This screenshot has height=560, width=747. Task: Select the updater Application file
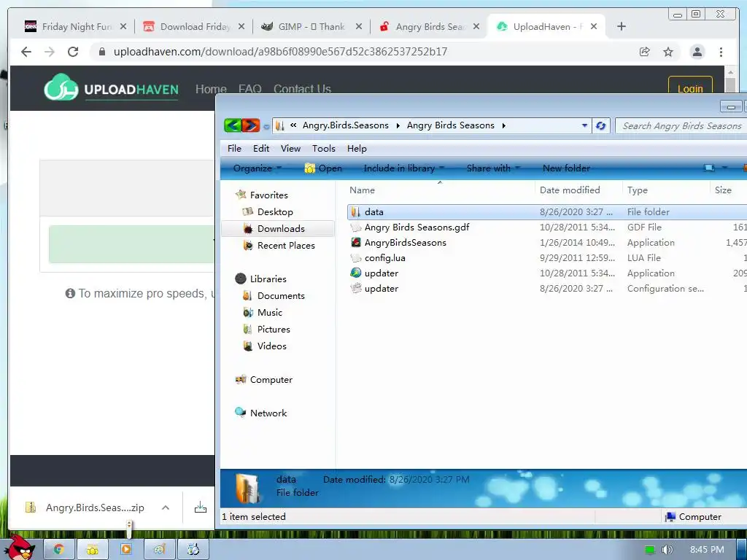tap(381, 273)
